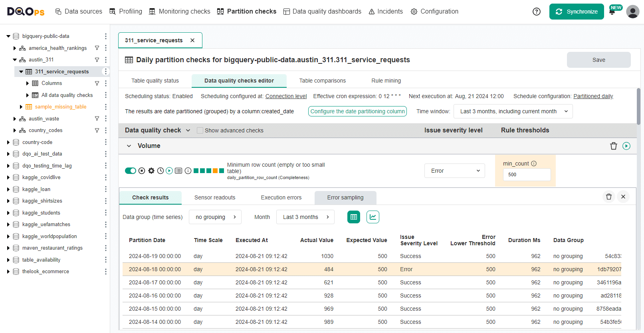Switch to Error sampling tab
Viewport: 644px width, 333px height.
tap(345, 197)
